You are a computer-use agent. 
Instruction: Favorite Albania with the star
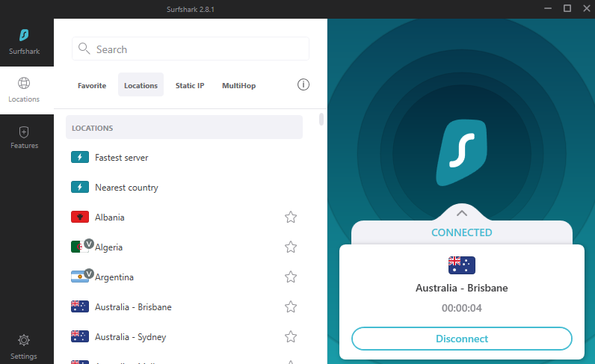click(291, 217)
